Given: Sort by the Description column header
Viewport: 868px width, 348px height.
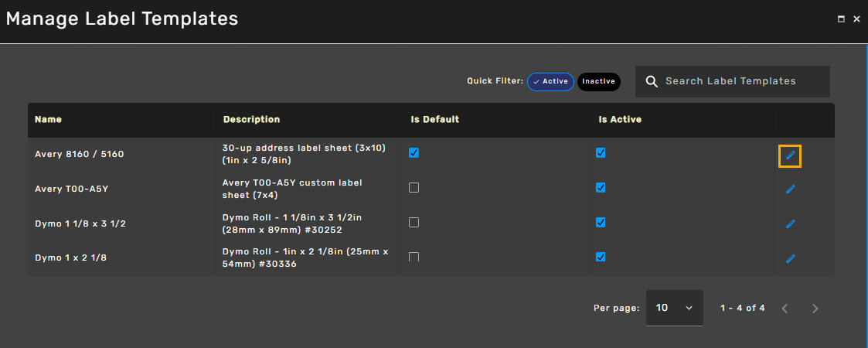Looking at the screenshot, I should 251,120.
